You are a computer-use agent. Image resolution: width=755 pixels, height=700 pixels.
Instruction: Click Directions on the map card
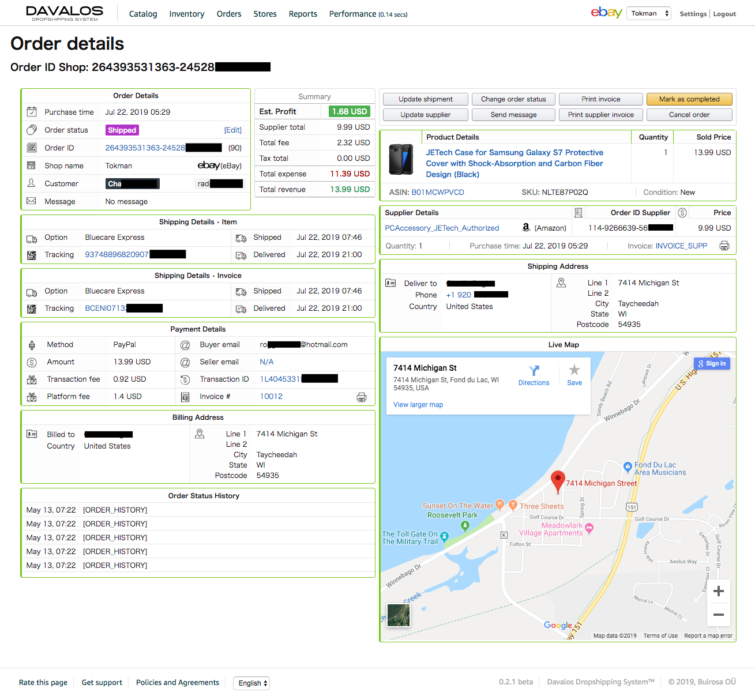[534, 375]
